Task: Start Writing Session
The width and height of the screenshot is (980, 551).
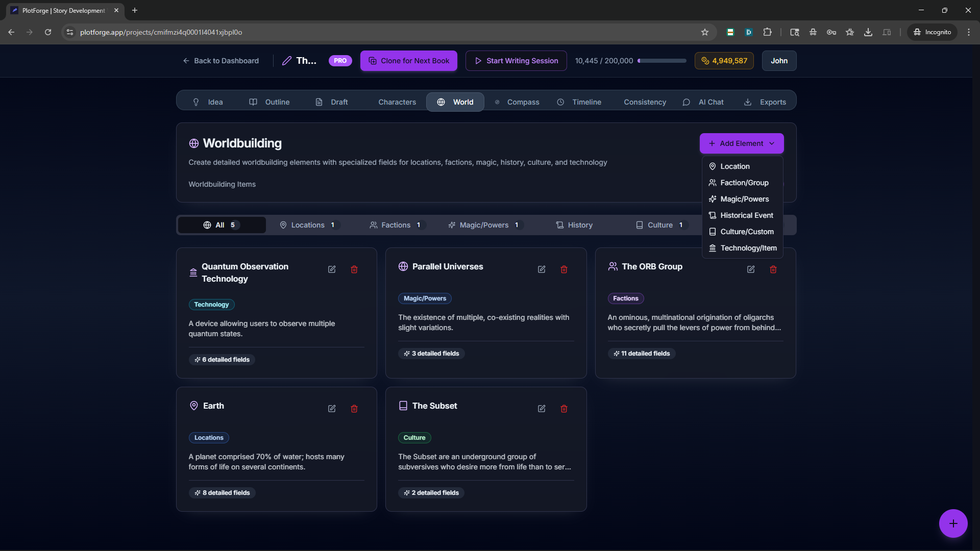Action: pyautogui.click(x=516, y=61)
